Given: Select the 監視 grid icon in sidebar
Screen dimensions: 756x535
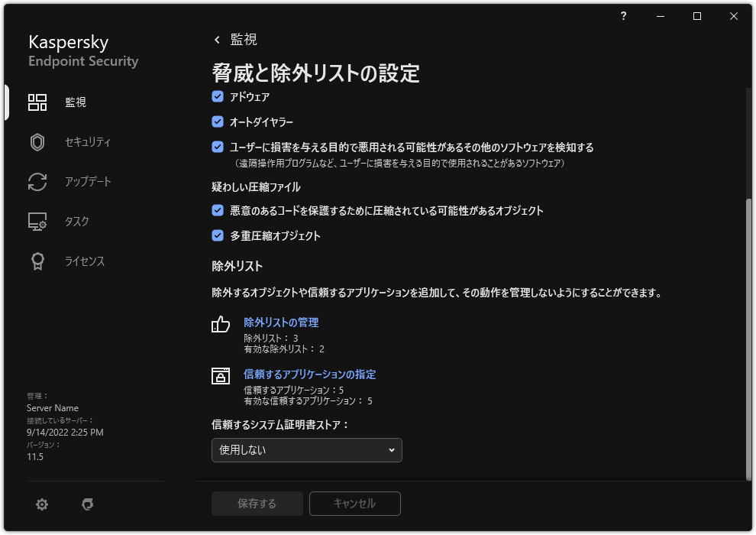Looking at the screenshot, I should [x=36, y=100].
